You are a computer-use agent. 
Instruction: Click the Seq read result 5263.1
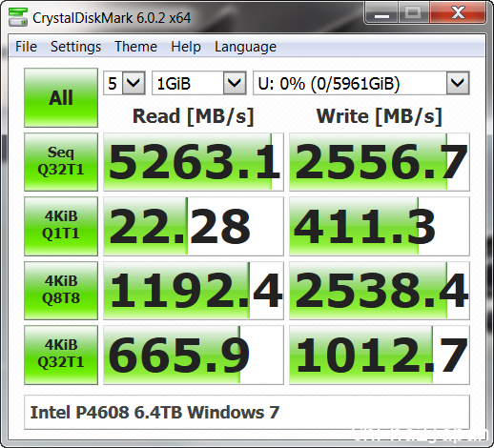(x=194, y=162)
